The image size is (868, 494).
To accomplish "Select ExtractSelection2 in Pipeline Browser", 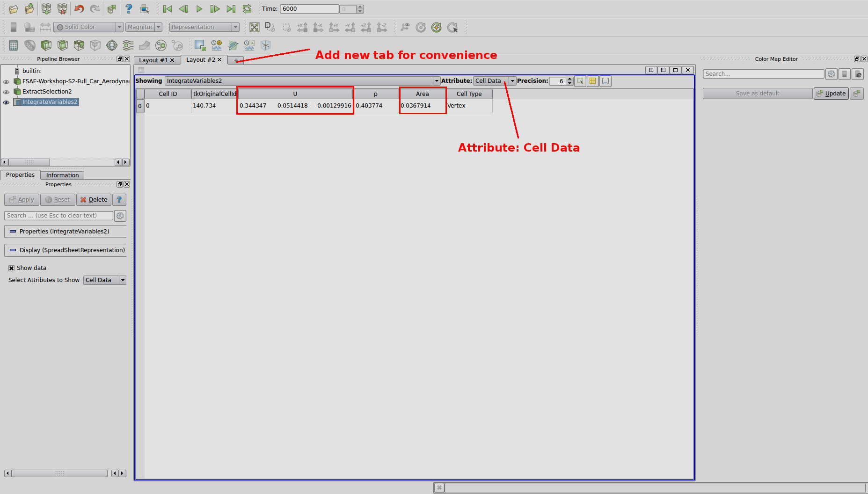I will pyautogui.click(x=47, y=92).
